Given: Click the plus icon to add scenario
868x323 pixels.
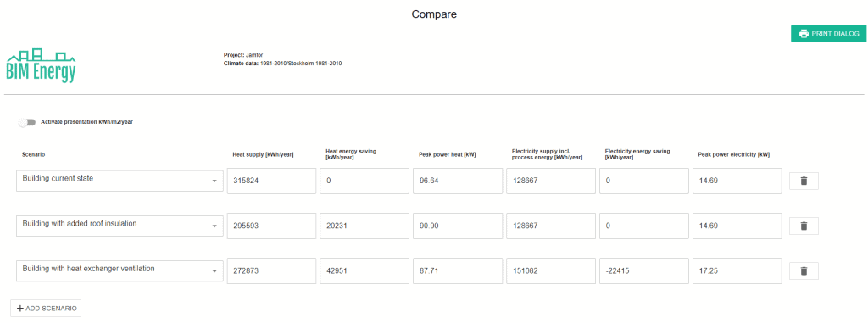Looking at the screenshot, I should coord(20,308).
